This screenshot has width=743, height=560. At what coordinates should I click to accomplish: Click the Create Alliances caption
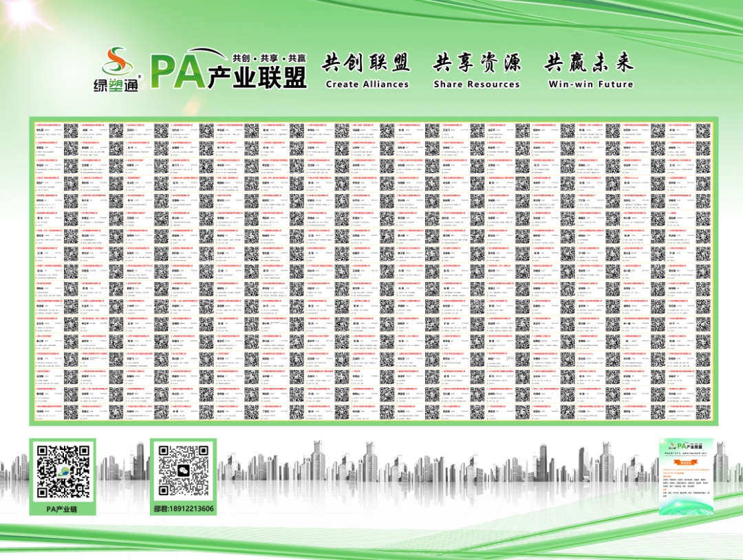tap(367, 85)
